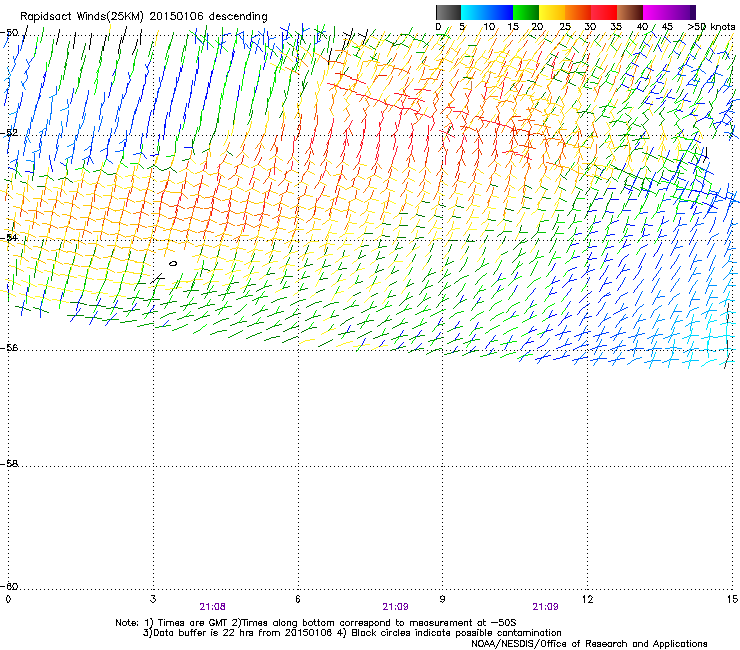
Task: Click the '40' legend label under the color bar
Action: click(642, 27)
